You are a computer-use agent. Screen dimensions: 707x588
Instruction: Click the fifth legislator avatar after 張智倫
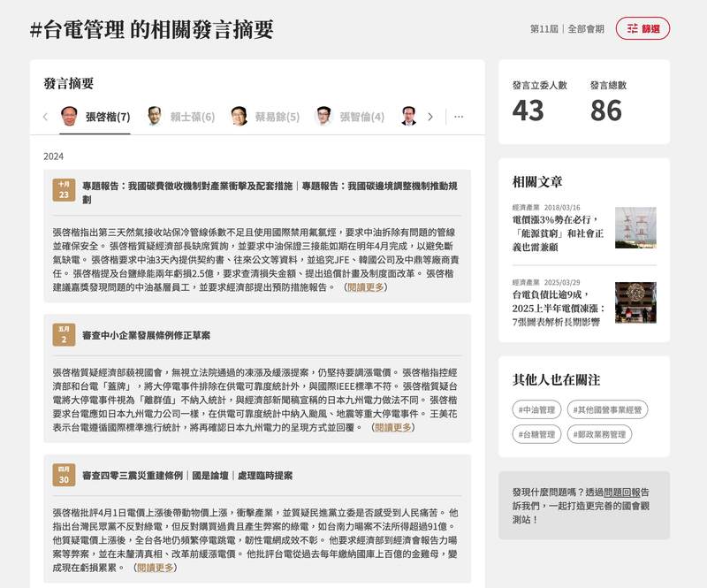coord(408,116)
